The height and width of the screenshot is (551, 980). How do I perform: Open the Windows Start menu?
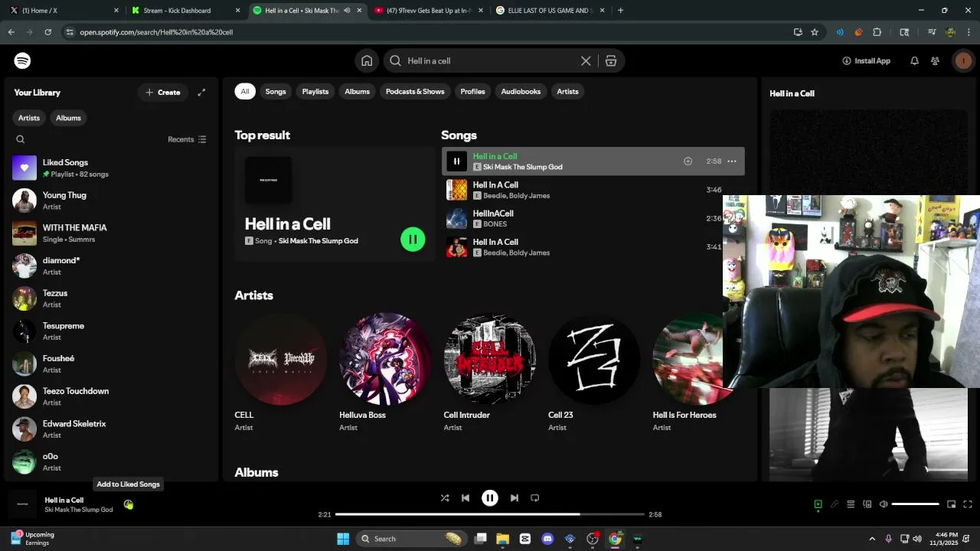pyautogui.click(x=343, y=539)
